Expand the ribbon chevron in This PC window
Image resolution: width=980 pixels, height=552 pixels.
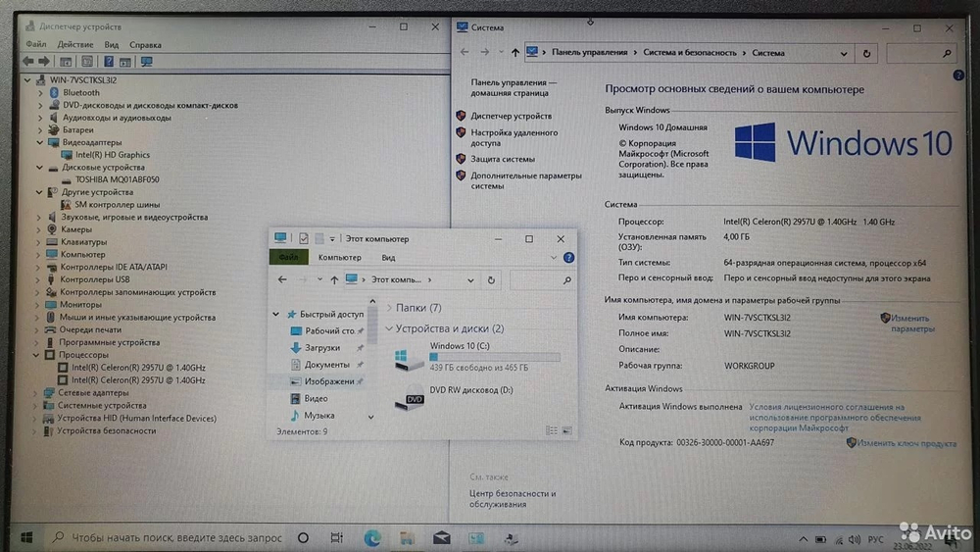553,258
